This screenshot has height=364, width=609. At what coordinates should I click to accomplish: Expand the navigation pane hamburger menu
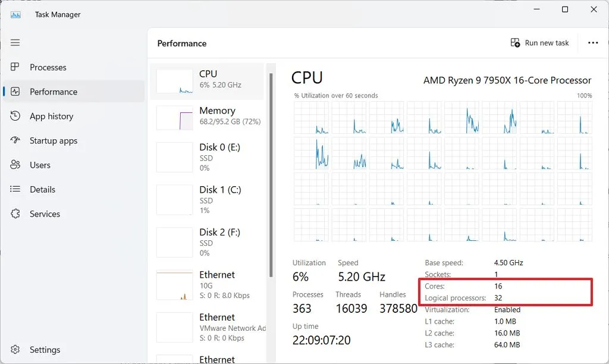(15, 42)
